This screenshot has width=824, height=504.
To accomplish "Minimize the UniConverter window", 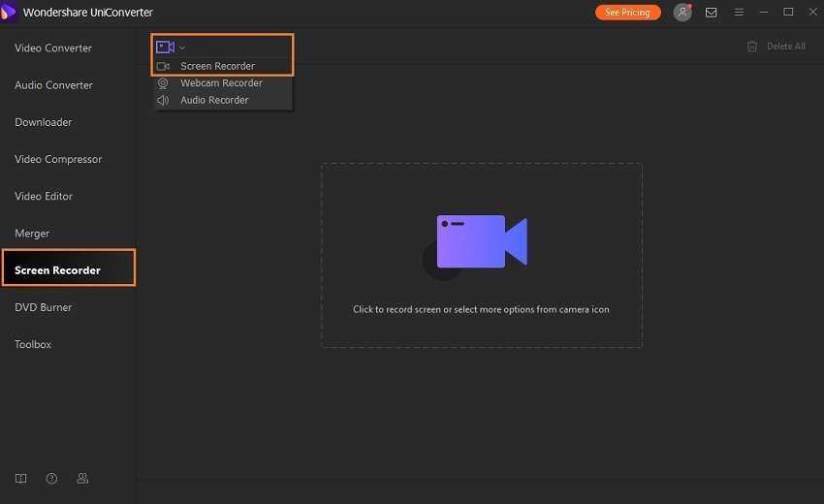I will pyautogui.click(x=764, y=12).
